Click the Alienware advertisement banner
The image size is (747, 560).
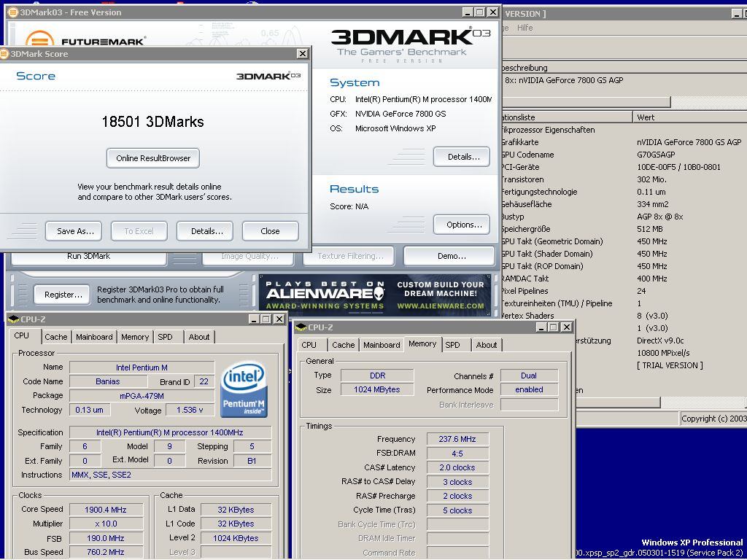pyautogui.click(x=375, y=295)
